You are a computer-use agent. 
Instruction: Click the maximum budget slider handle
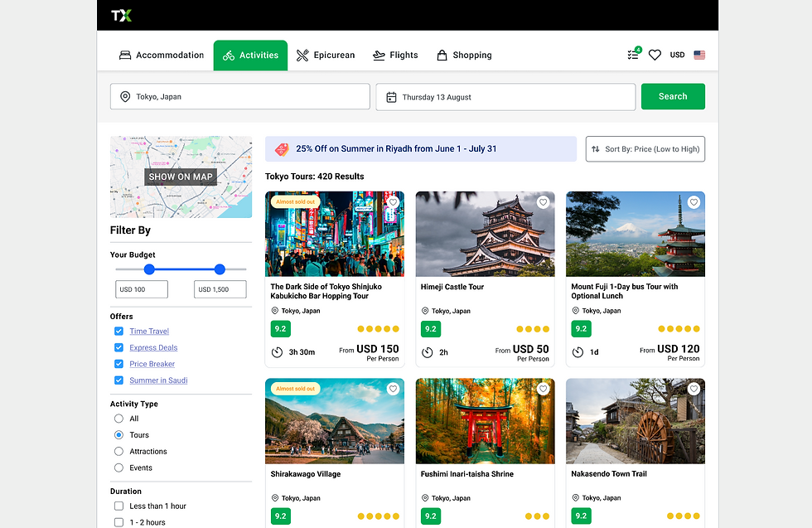pyautogui.click(x=220, y=269)
